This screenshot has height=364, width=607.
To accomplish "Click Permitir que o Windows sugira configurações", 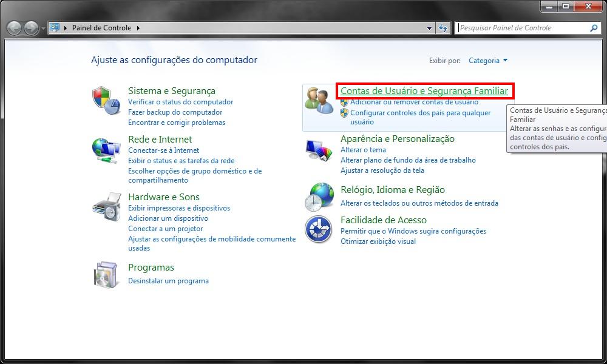I will tap(413, 231).
